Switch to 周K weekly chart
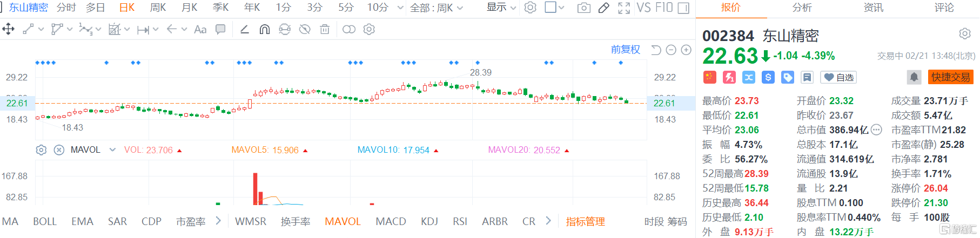The height and width of the screenshot is (238, 980). [x=158, y=8]
